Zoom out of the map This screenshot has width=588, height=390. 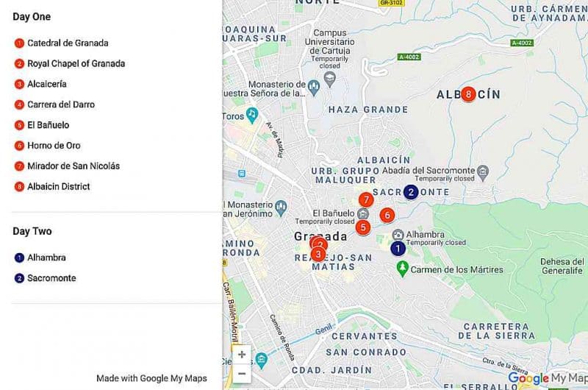pos(241,373)
